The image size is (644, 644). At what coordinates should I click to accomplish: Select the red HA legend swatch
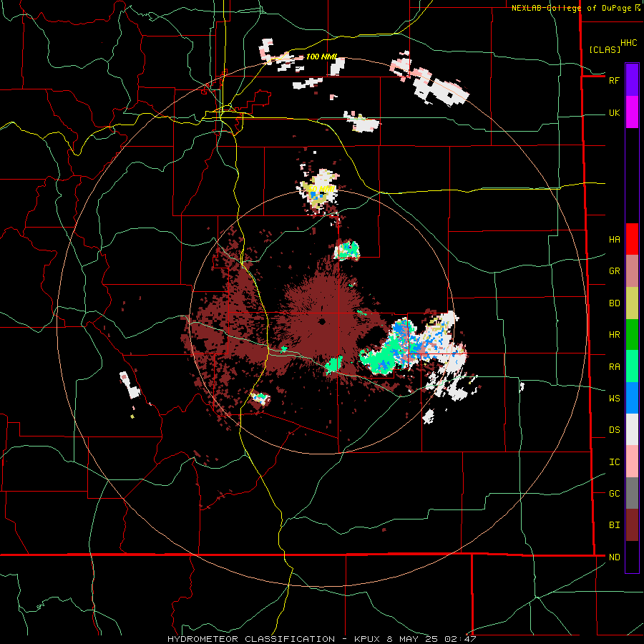632,239
